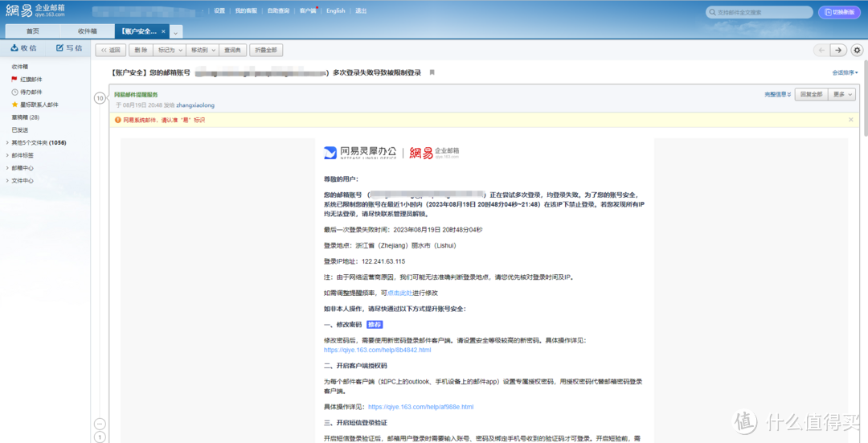
Task: Open the 已发送 sent folder
Action: tap(20, 130)
